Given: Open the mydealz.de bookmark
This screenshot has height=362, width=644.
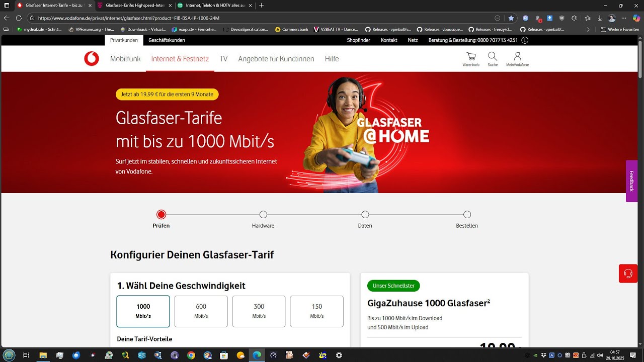Looking at the screenshot, I should click(38, 29).
